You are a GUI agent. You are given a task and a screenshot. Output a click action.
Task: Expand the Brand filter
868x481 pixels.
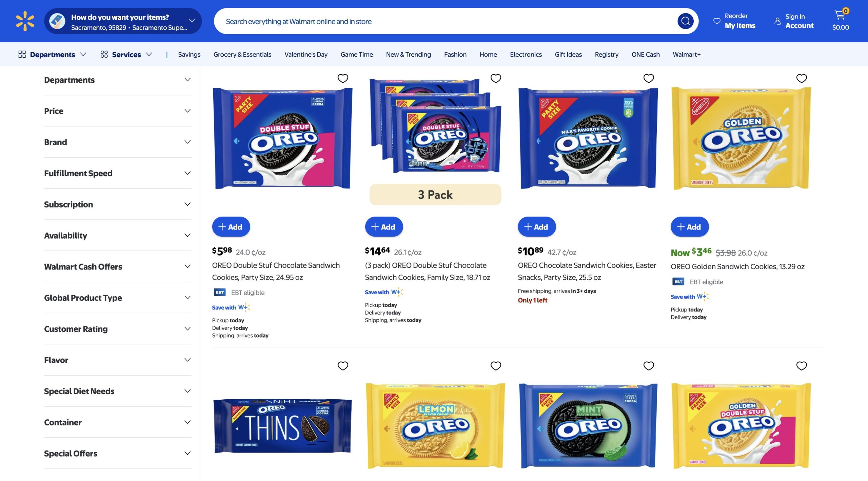point(118,142)
